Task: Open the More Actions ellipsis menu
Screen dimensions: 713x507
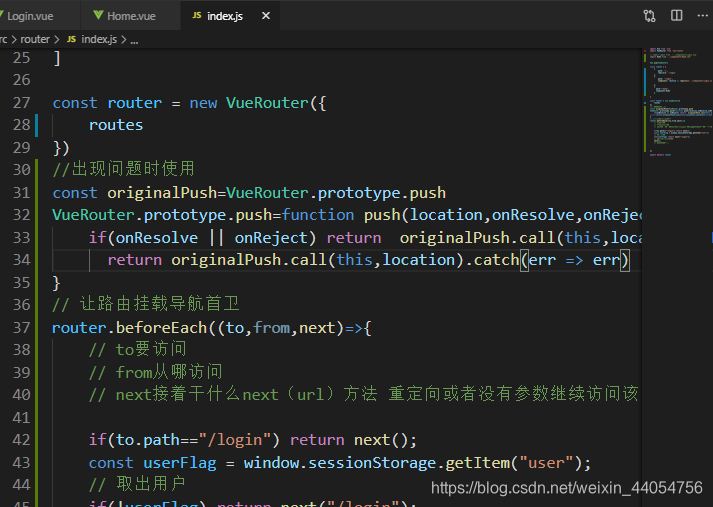Action: click(703, 15)
